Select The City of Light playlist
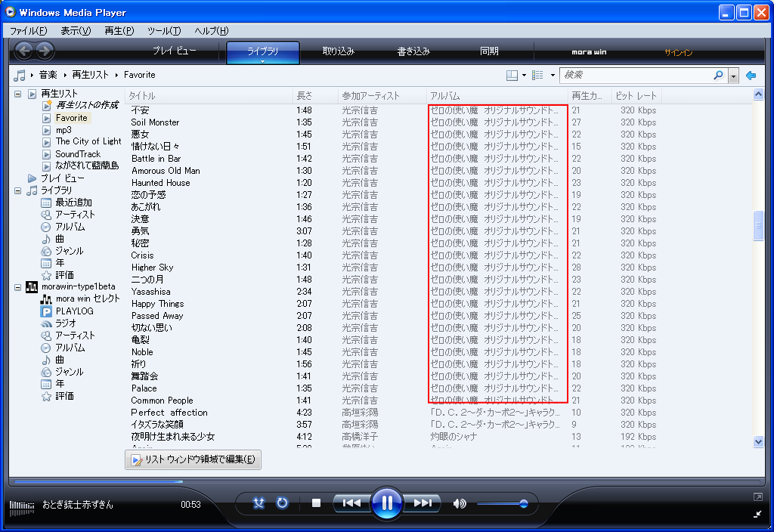Screen dimensions: 774x532 click(x=88, y=141)
